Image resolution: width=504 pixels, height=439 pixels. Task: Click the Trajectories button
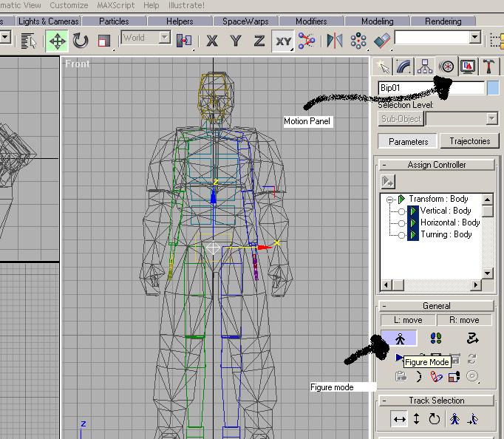(x=469, y=141)
